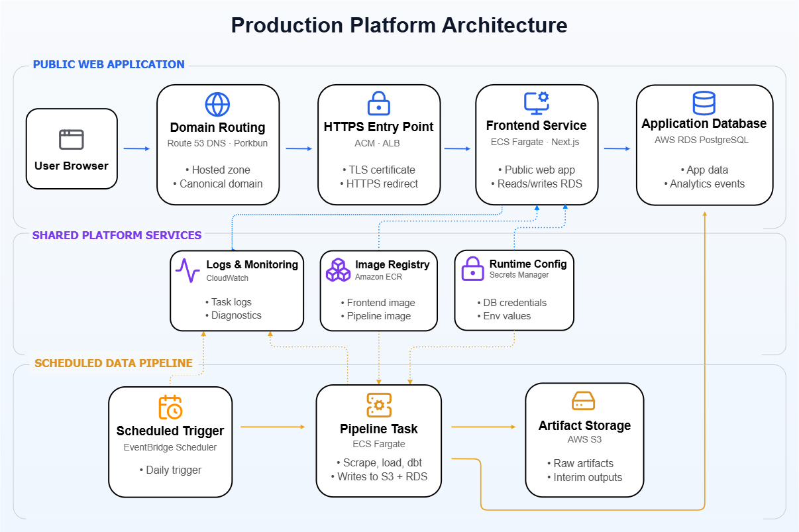Click the Scrape, load, dbt bullet
Viewport: 799px width, 532px height.
tap(379, 462)
